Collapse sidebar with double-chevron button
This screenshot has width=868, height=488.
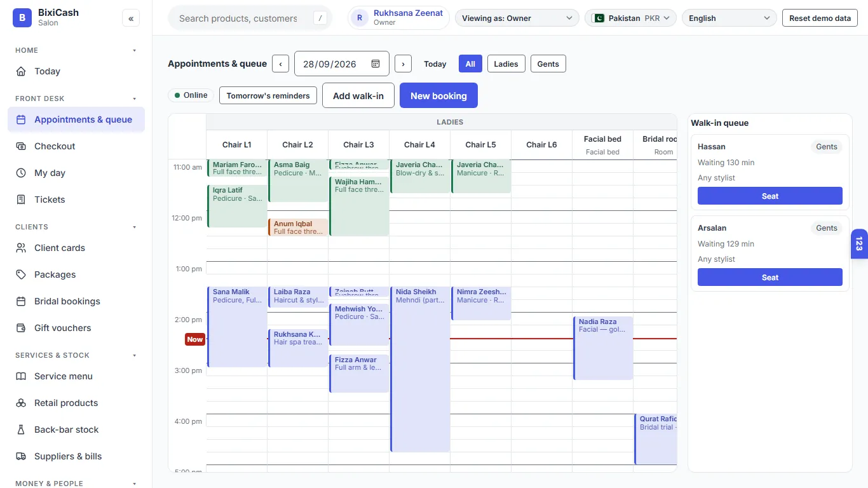[131, 18]
